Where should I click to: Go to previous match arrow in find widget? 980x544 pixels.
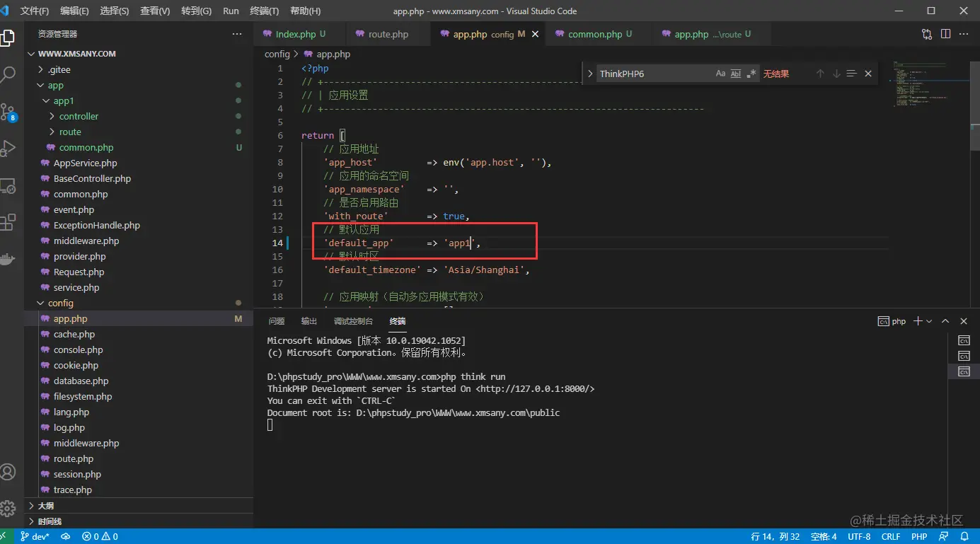coord(820,74)
